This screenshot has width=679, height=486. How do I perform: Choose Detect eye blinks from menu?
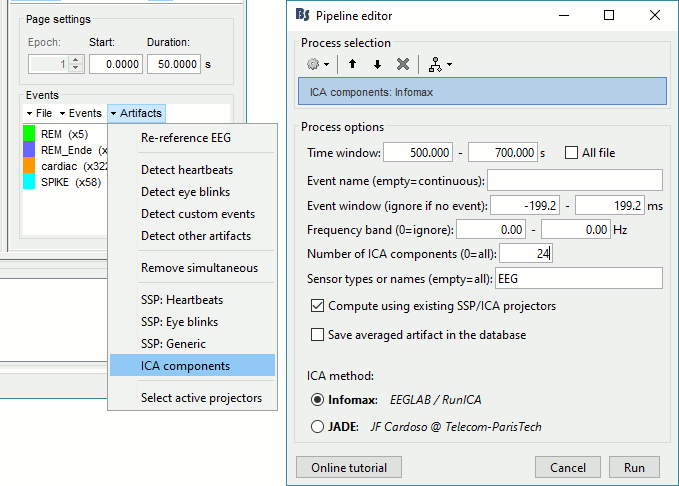coord(185,192)
